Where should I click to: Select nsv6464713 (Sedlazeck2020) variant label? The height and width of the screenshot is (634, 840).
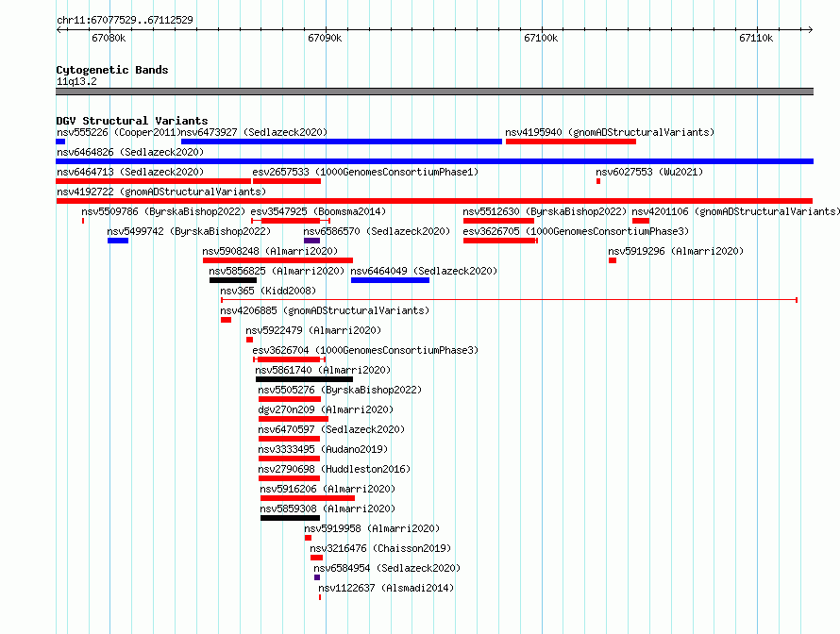coord(130,172)
